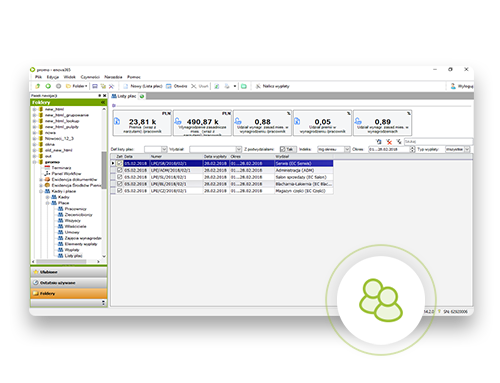Viewport: 500px width, 383px height.
Task: Click the green folder icon in toolbar
Action: point(244,86)
